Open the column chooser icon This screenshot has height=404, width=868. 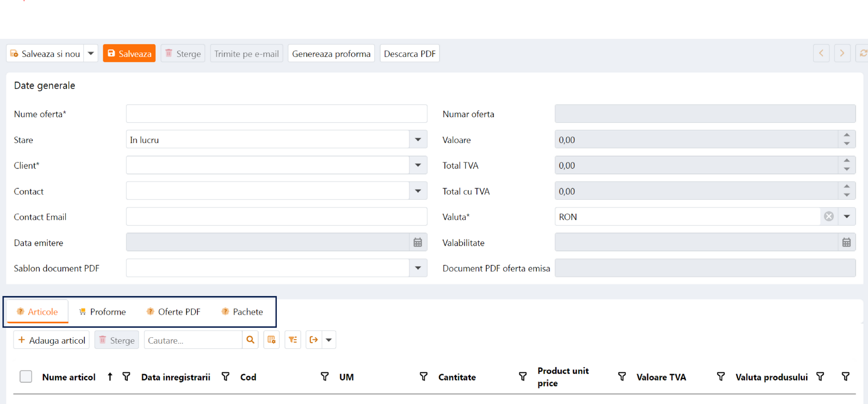pos(272,340)
